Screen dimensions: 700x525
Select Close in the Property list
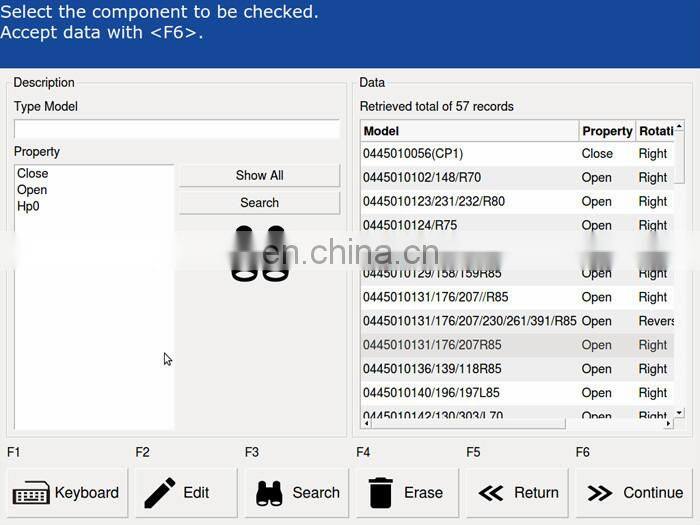[x=33, y=174]
